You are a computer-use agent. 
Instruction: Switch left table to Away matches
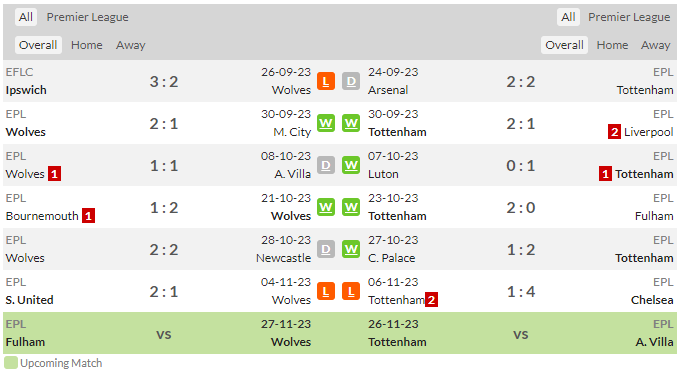coord(131,45)
